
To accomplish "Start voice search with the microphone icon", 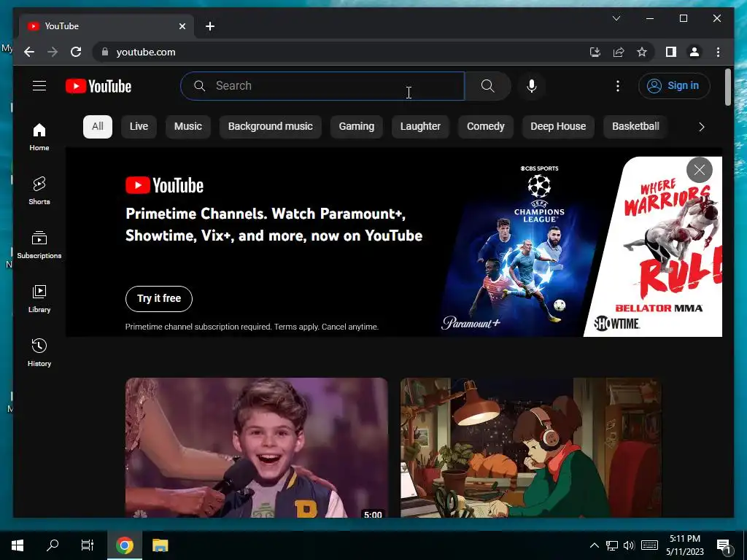I will 532,86.
